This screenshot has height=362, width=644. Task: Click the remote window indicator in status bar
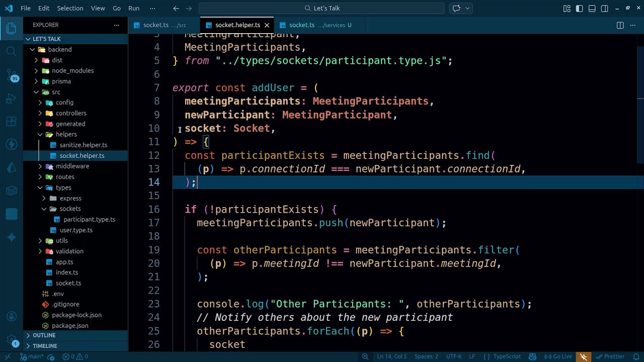click(x=8, y=356)
